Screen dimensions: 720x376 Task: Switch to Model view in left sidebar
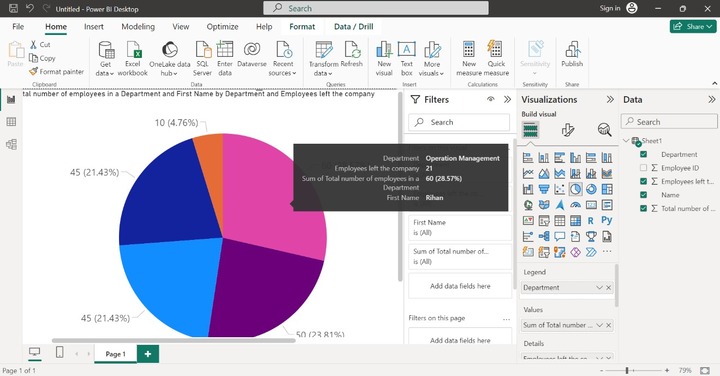(11, 144)
